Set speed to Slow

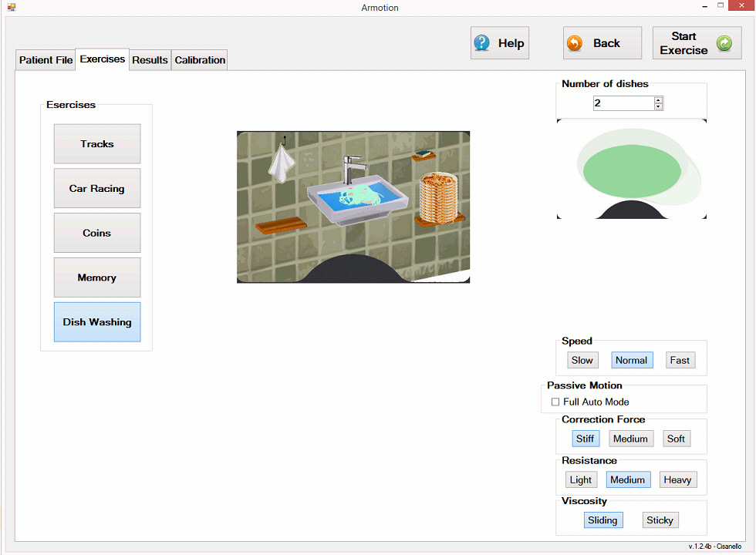click(x=582, y=360)
